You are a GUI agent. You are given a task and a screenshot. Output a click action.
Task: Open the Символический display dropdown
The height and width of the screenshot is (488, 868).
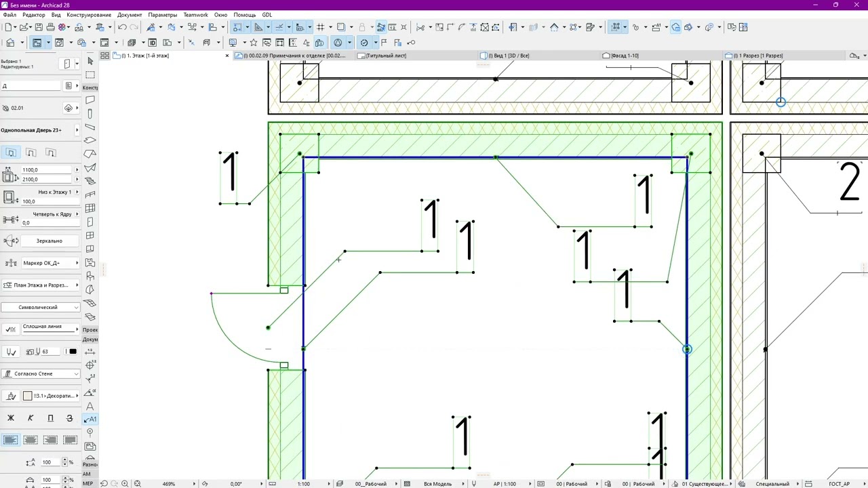(x=41, y=307)
